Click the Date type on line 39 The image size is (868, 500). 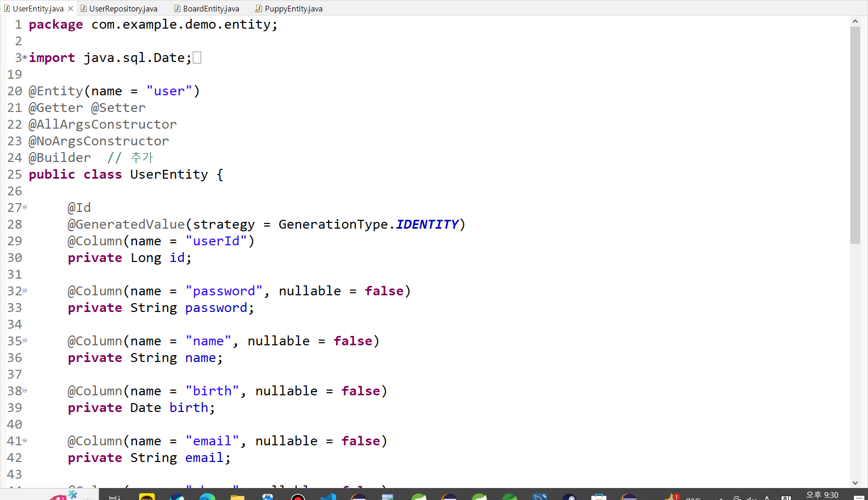coord(146,408)
